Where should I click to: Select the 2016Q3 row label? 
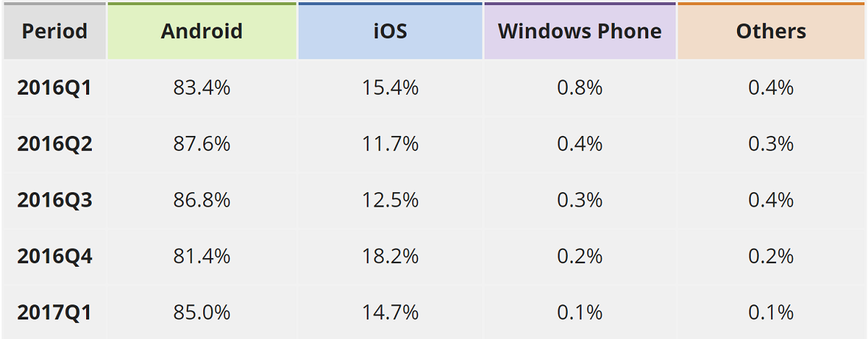(x=55, y=200)
